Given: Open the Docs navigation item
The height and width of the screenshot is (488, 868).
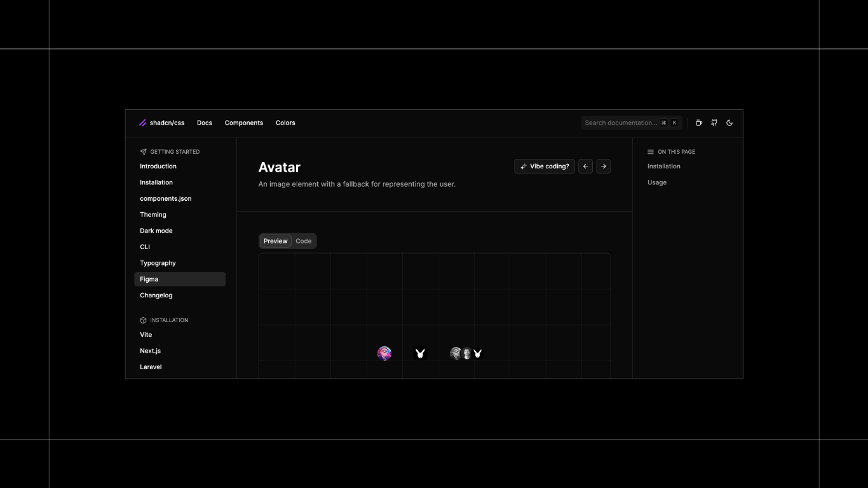Looking at the screenshot, I should click(x=205, y=123).
